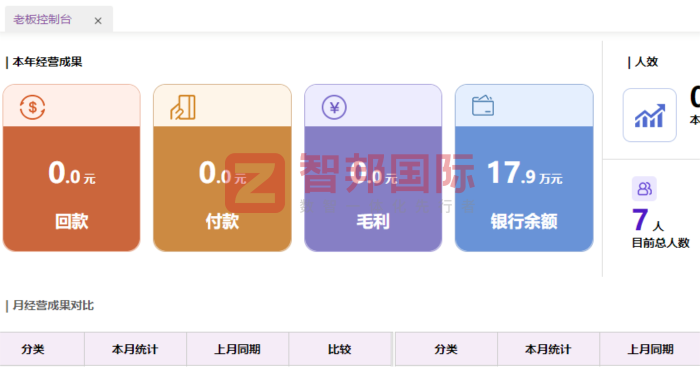Click the 本月统计 header in left table
Screen dimensions: 700x367
tap(135, 349)
